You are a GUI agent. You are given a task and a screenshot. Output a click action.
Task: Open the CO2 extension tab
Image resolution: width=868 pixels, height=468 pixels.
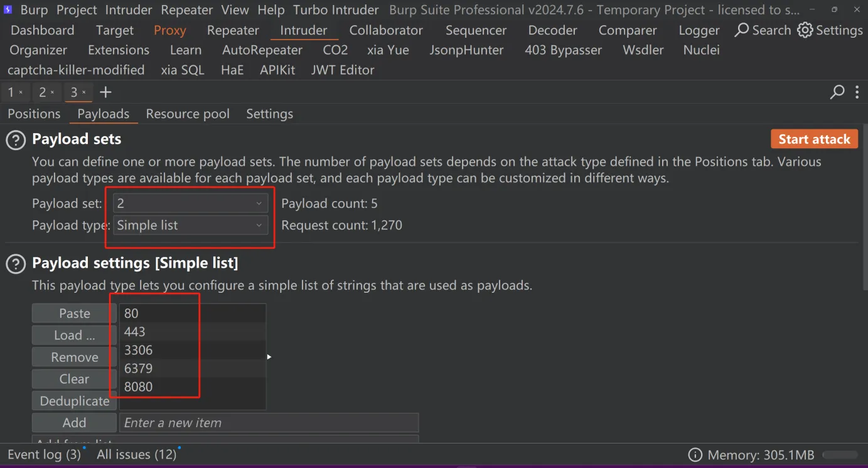pyautogui.click(x=335, y=50)
